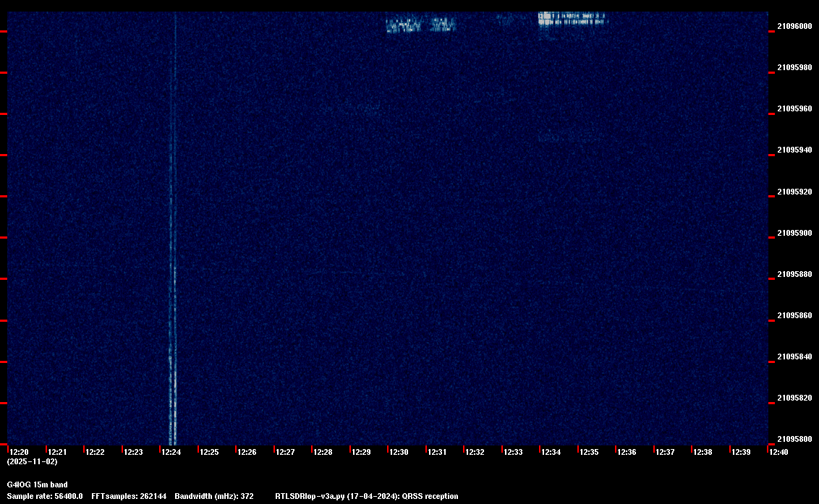The image size is (819, 504).
Task: Click the 21095900 frequency label
Action: (795, 233)
